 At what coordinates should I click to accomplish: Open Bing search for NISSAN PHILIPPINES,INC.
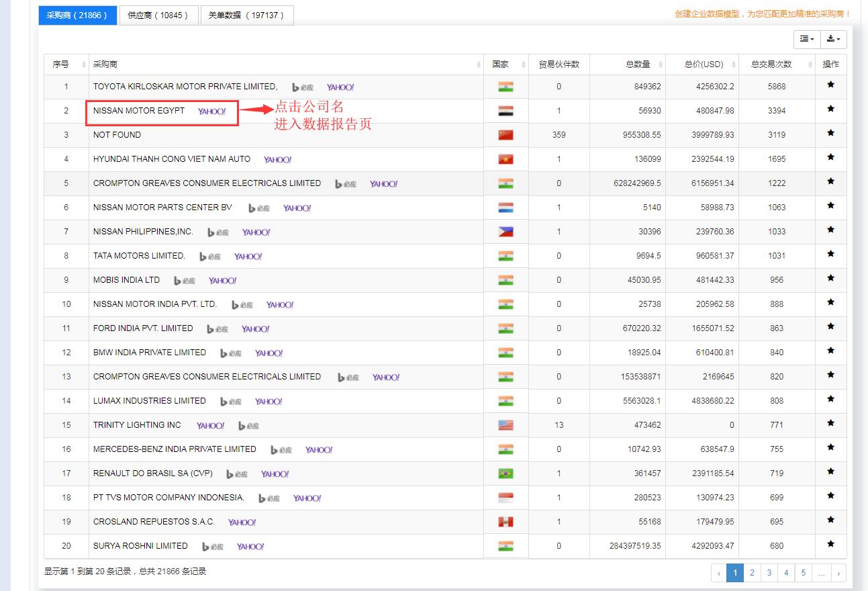pos(218,232)
